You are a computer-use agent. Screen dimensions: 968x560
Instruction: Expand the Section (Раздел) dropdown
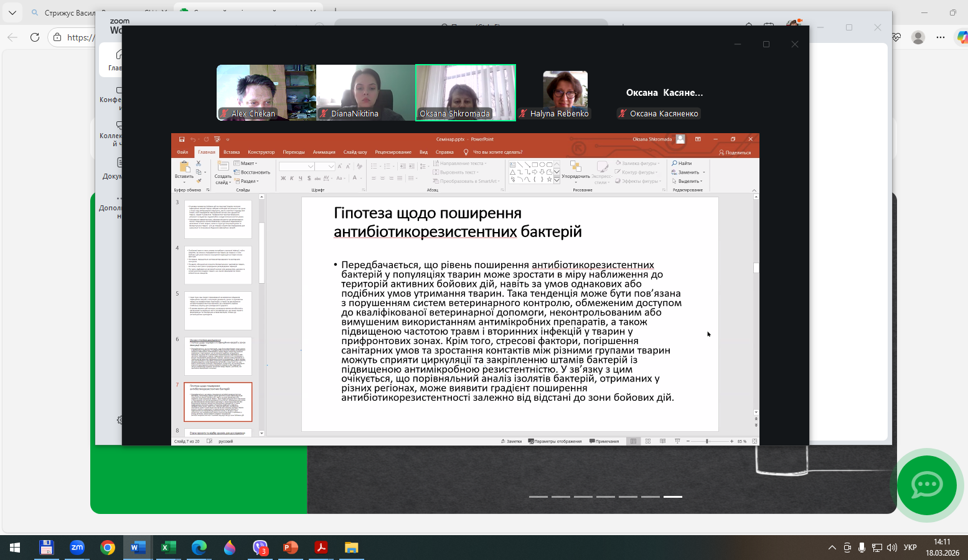247,181
